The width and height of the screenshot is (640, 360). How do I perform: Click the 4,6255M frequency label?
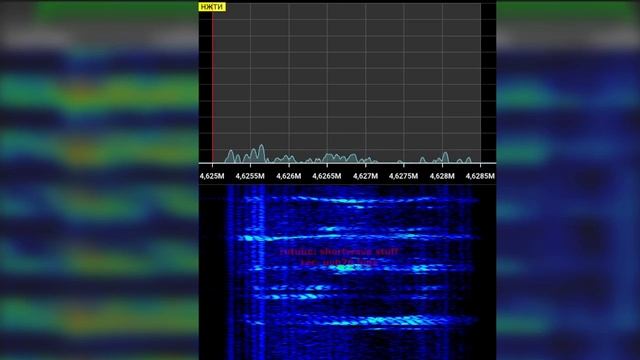(250, 176)
